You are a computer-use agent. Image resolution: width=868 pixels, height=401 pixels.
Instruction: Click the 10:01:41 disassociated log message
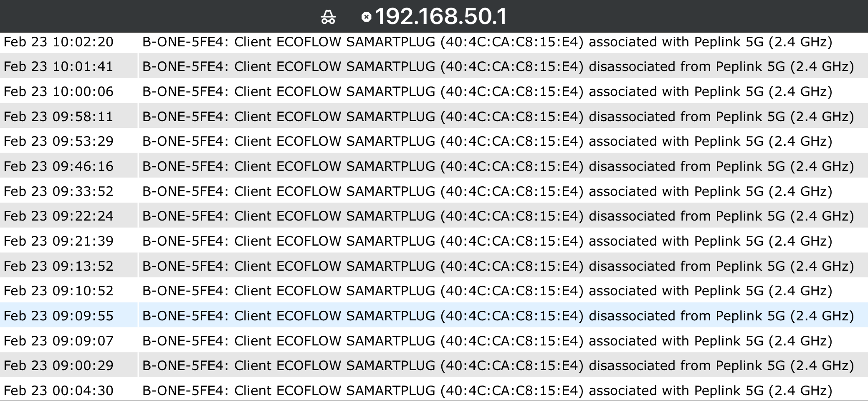pyautogui.click(x=498, y=67)
